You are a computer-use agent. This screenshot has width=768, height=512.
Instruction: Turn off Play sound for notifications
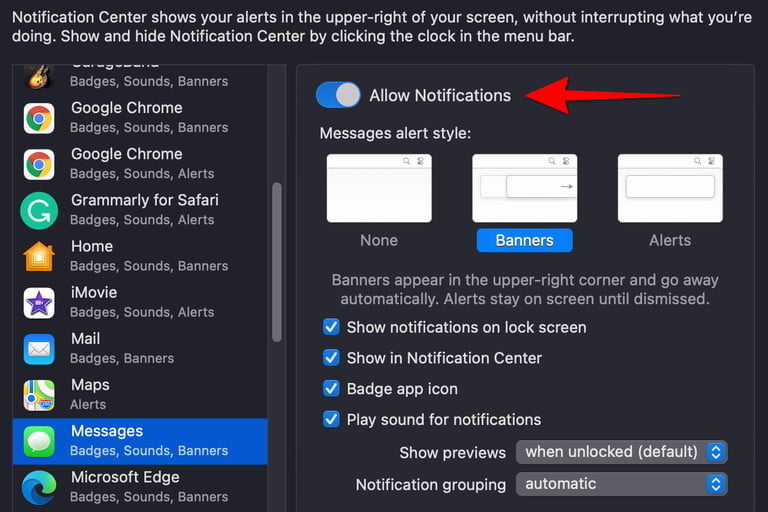pyautogui.click(x=331, y=420)
